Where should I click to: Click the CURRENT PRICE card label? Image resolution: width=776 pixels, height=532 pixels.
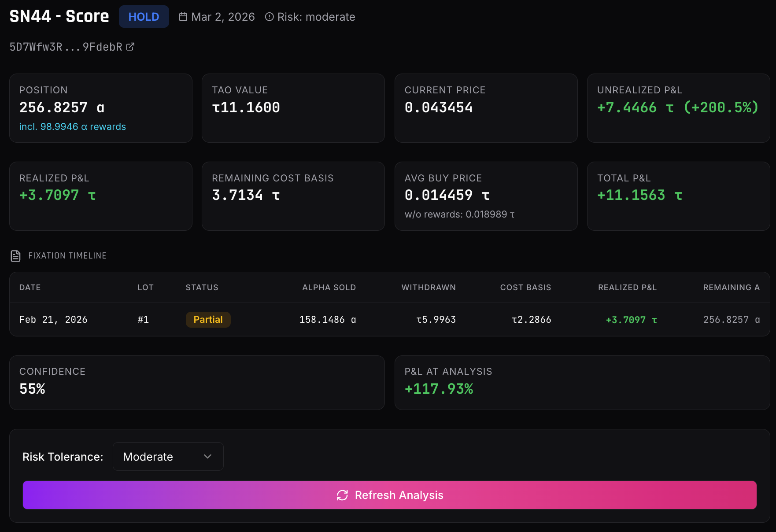445,90
